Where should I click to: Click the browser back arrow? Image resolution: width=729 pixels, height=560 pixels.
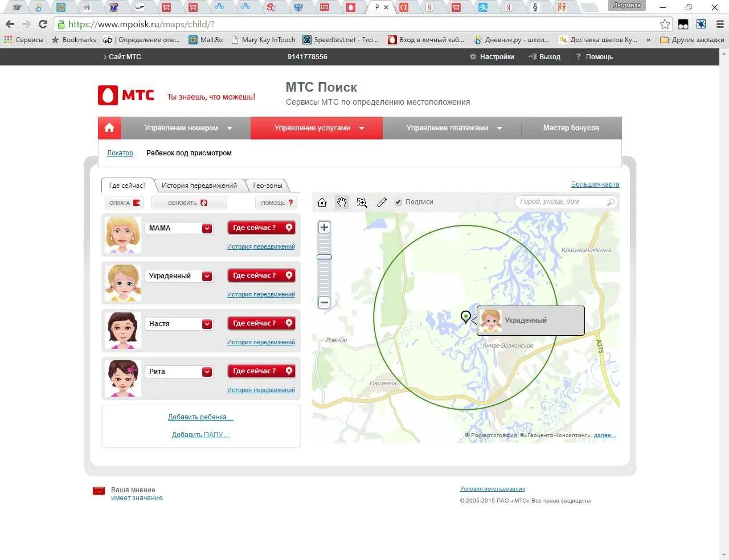click(10, 24)
